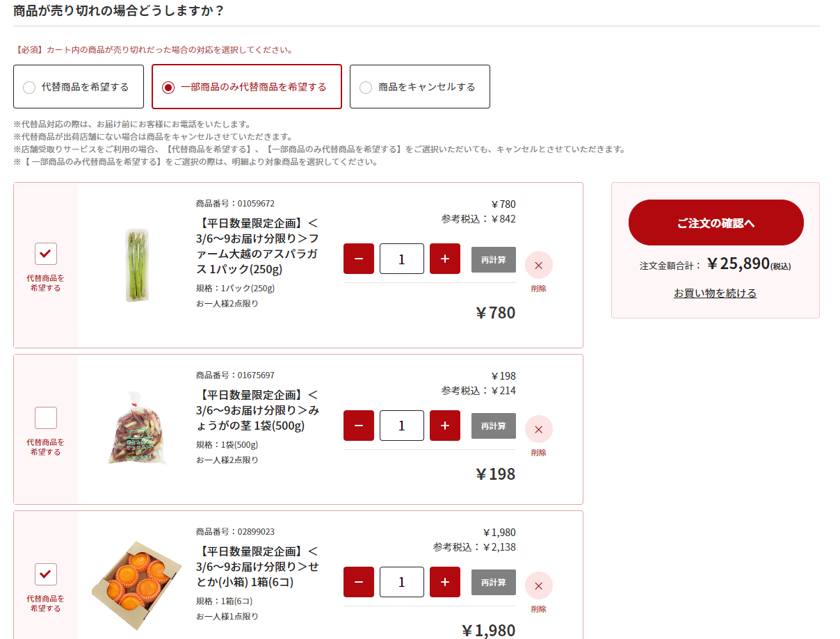Select 商品をキャンセルする radio option
Screen dimensions: 840x639
420,87
